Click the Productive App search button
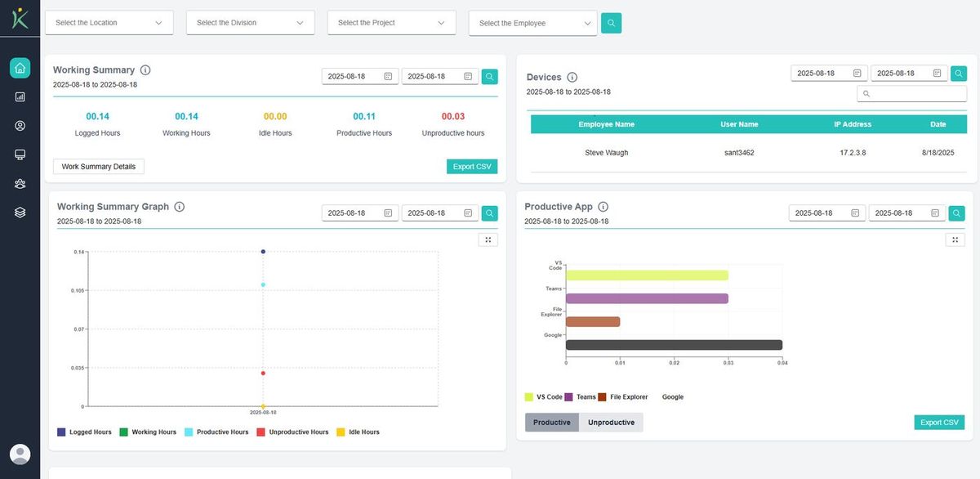Image resolution: width=980 pixels, height=479 pixels. coord(956,213)
